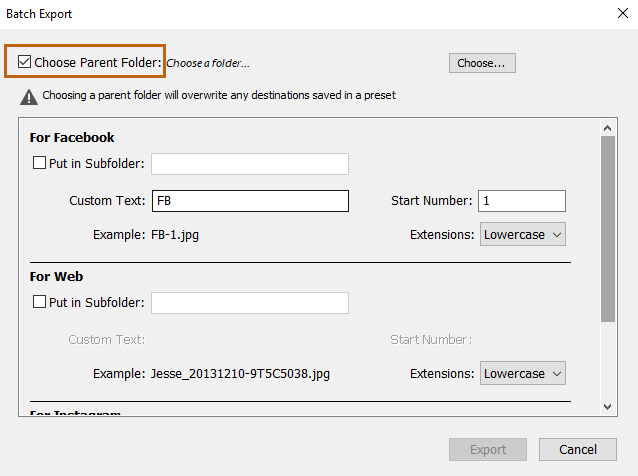Click the Export button
638x476 pixels.
click(488, 450)
